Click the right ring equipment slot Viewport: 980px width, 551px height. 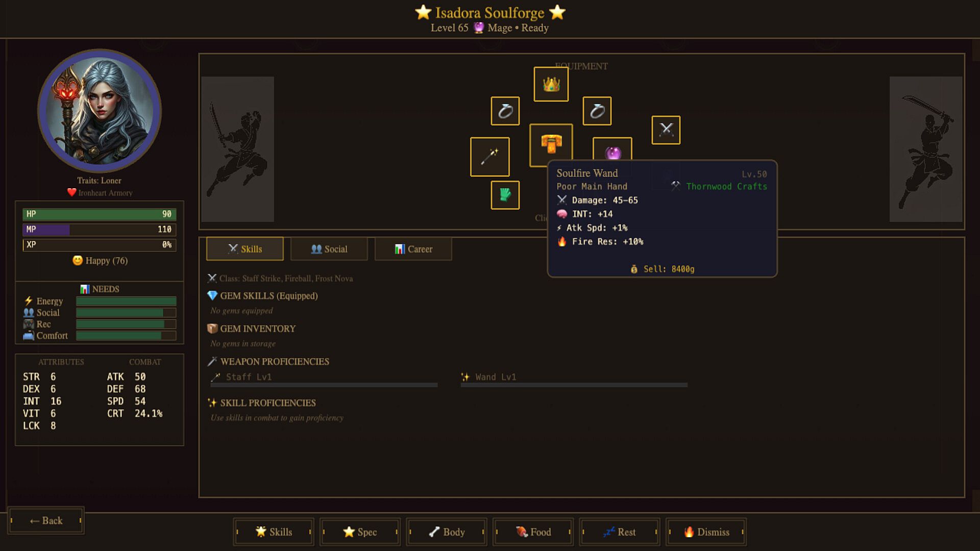click(x=597, y=111)
